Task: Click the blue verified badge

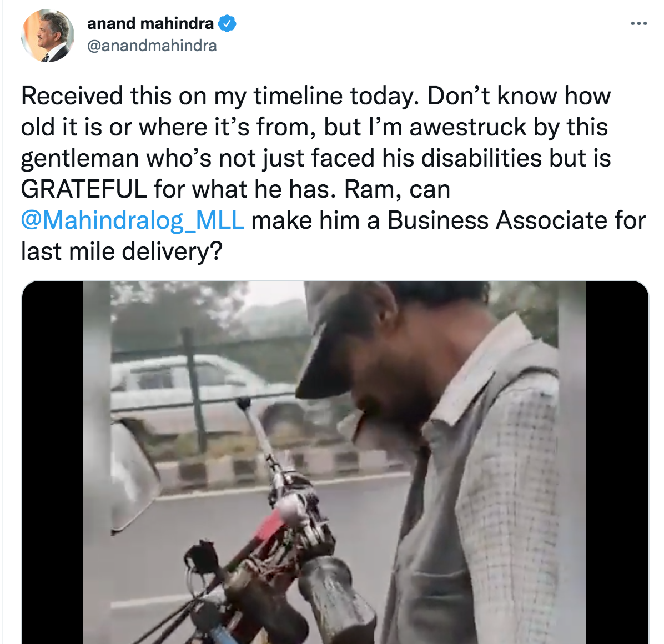Action: pyautogui.click(x=228, y=23)
